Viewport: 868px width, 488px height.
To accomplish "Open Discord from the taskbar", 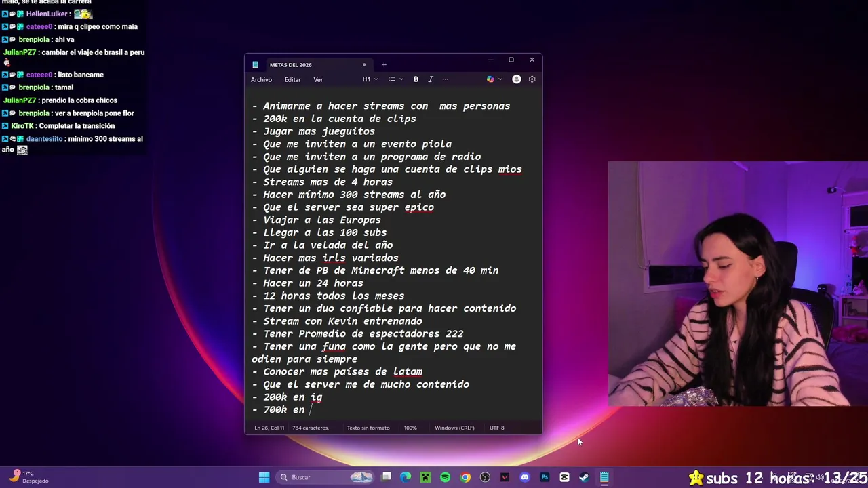I will click(524, 477).
